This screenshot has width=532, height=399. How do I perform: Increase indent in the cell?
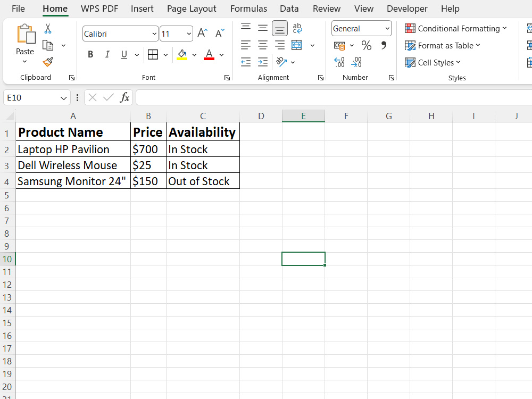263,62
